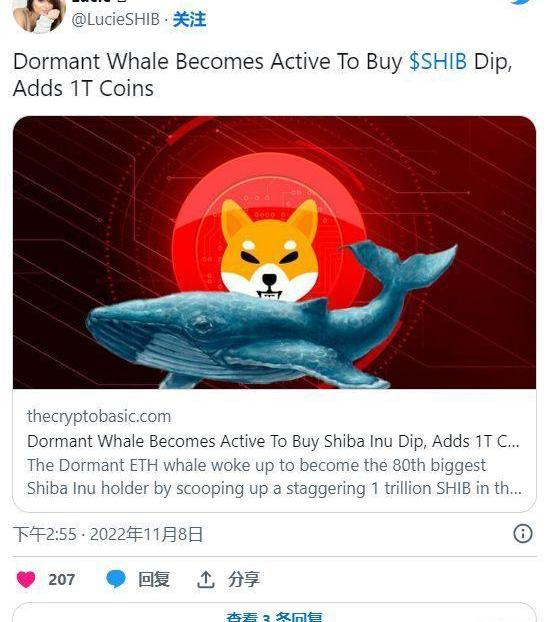Open the tweet info circle icon

(x=523, y=534)
